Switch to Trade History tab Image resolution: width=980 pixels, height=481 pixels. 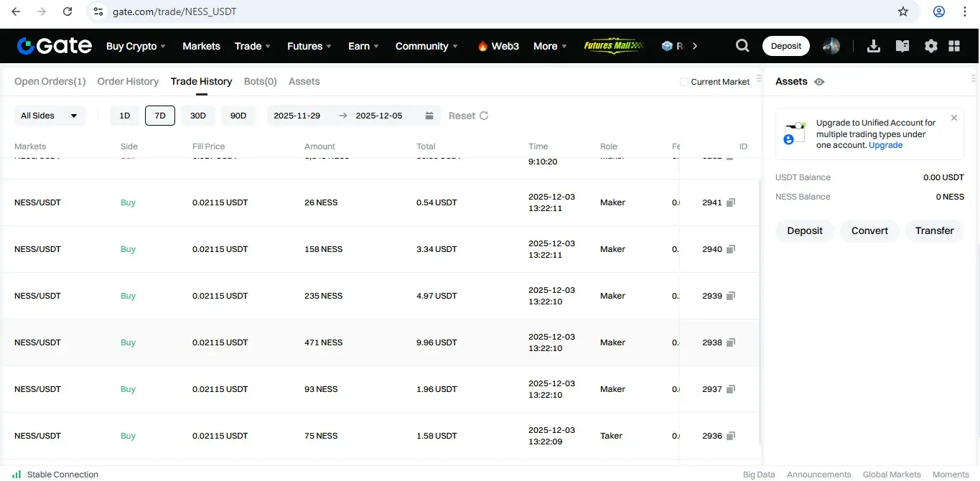(x=201, y=81)
